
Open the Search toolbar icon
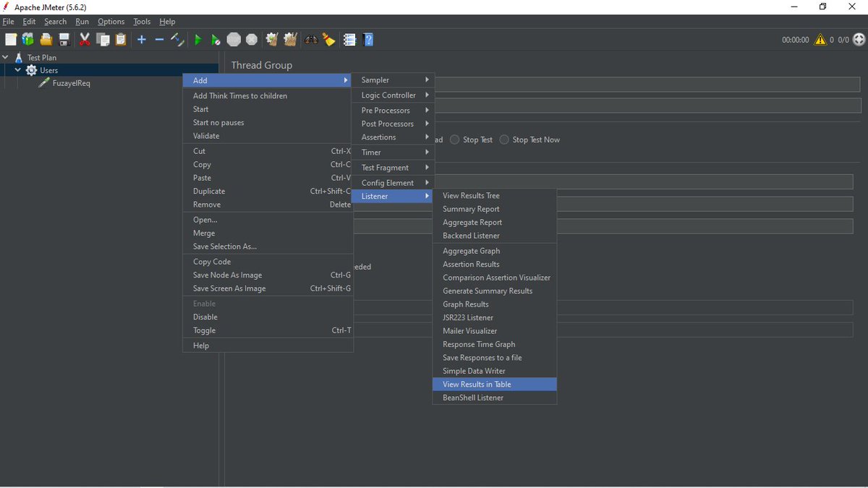click(x=311, y=39)
